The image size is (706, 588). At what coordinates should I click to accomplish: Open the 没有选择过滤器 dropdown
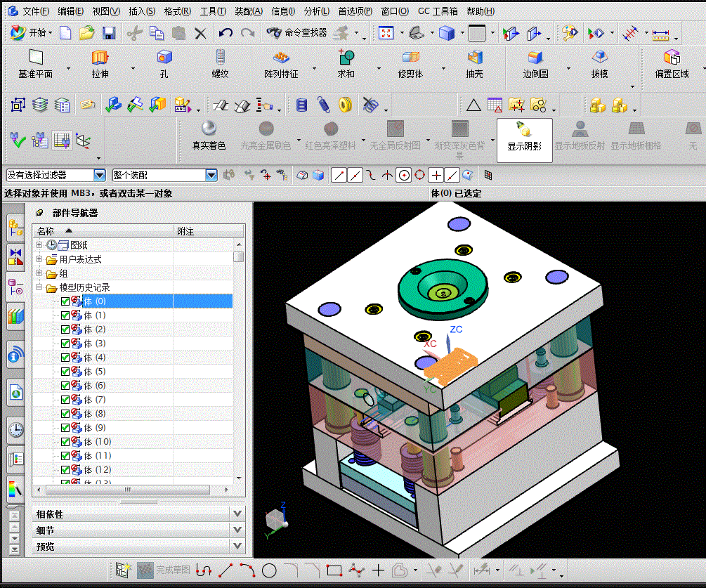[x=100, y=175]
